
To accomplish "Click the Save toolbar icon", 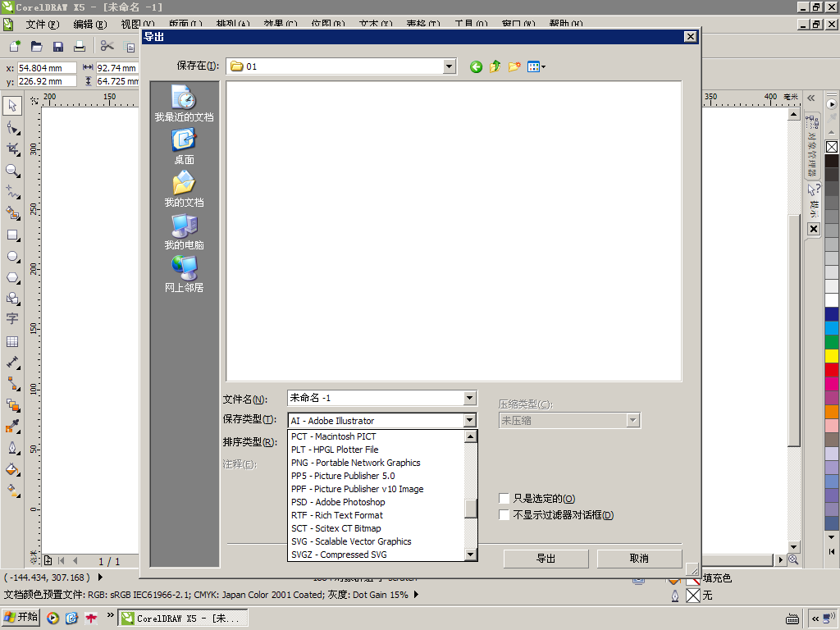I will coord(58,47).
